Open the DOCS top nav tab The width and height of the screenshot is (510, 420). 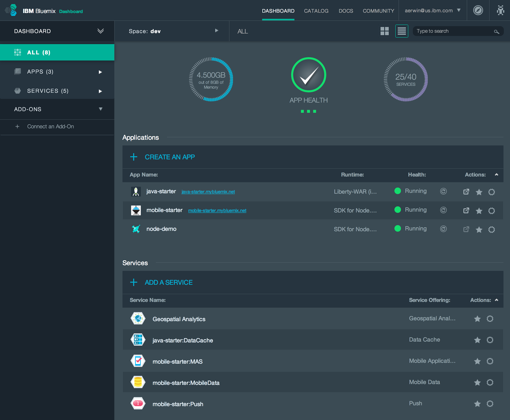[x=346, y=11]
